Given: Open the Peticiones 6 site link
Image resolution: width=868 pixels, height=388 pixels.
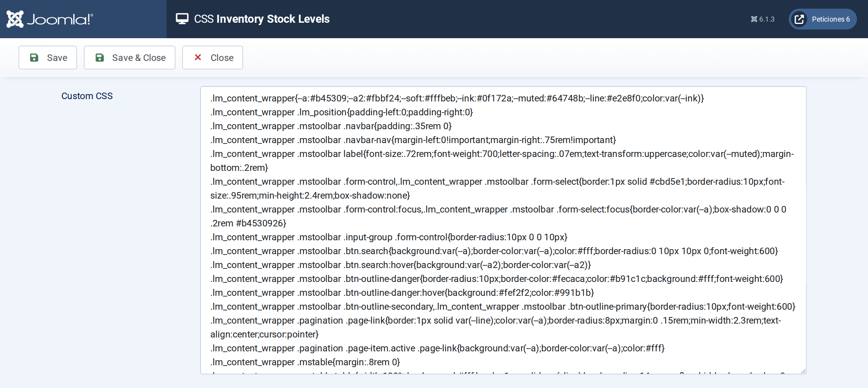Looking at the screenshot, I should pyautogui.click(x=822, y=19).
